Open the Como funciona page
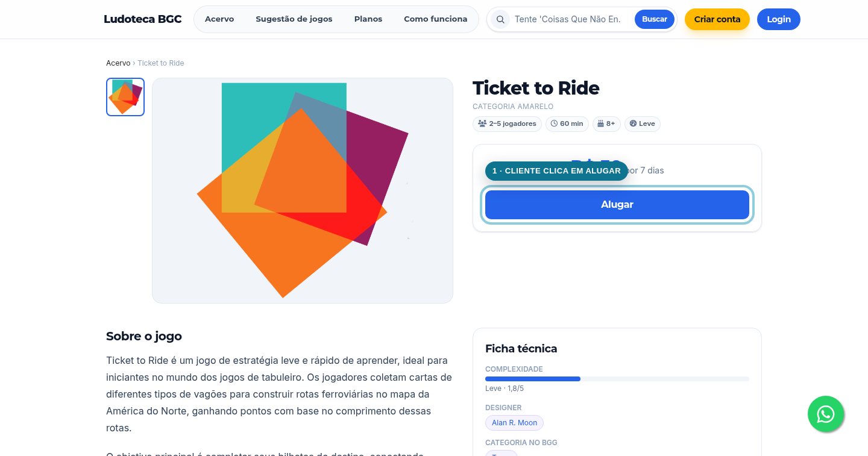Image resolution: width=868 pixels, height=456 pixels. [435, 19]
